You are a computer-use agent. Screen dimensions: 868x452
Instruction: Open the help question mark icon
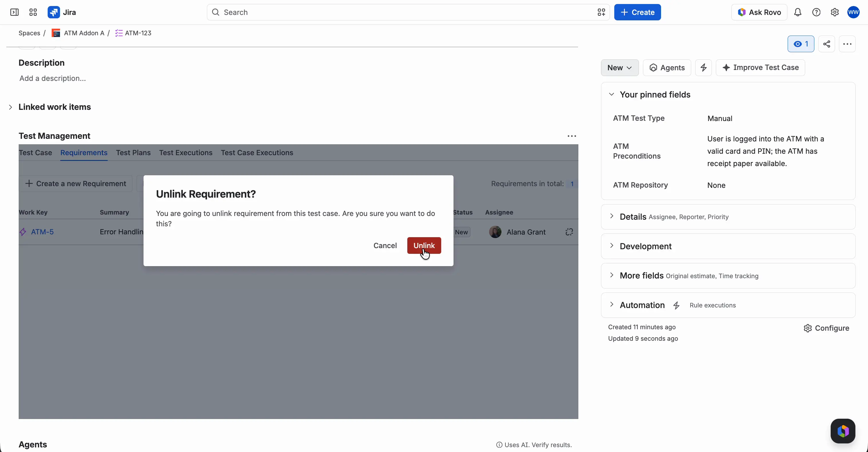click(816, 12)
